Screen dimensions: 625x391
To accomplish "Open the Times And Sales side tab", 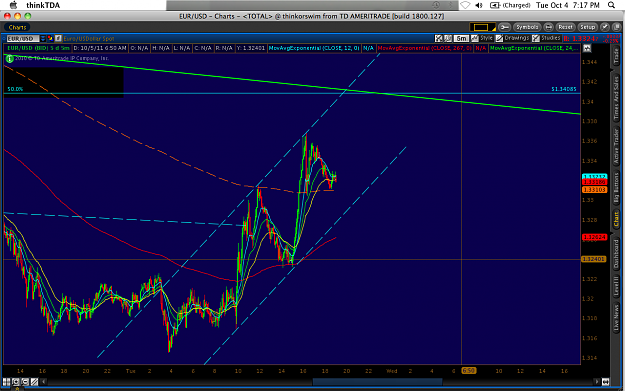I will (616, 98).
